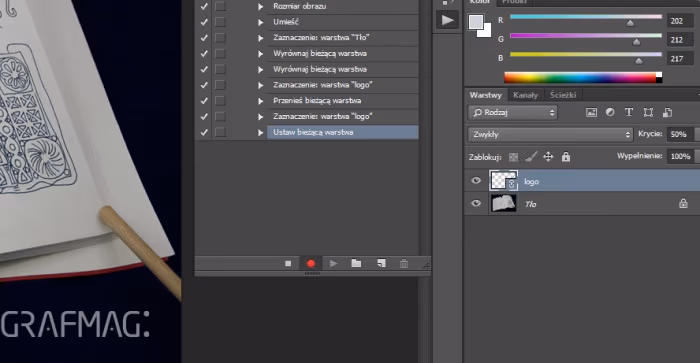Toggle dialog box for Ustaw bieżącą warstwa step

(x=220, y=132)
